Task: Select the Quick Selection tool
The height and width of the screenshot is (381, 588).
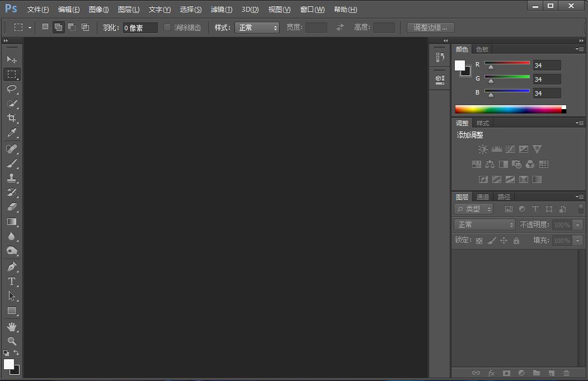Action: [x=12, y=104]
